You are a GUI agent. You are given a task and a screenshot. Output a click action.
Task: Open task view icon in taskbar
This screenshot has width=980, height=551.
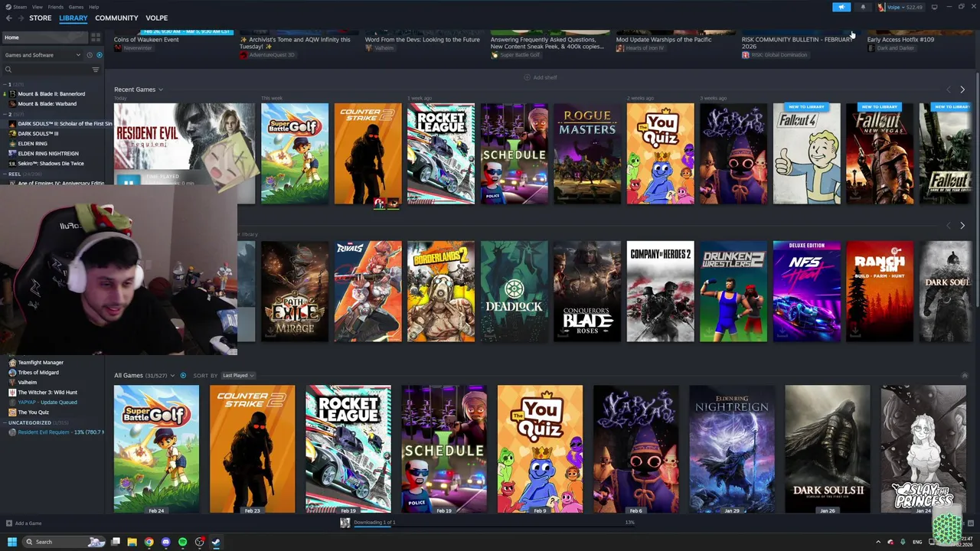point(116,542)
